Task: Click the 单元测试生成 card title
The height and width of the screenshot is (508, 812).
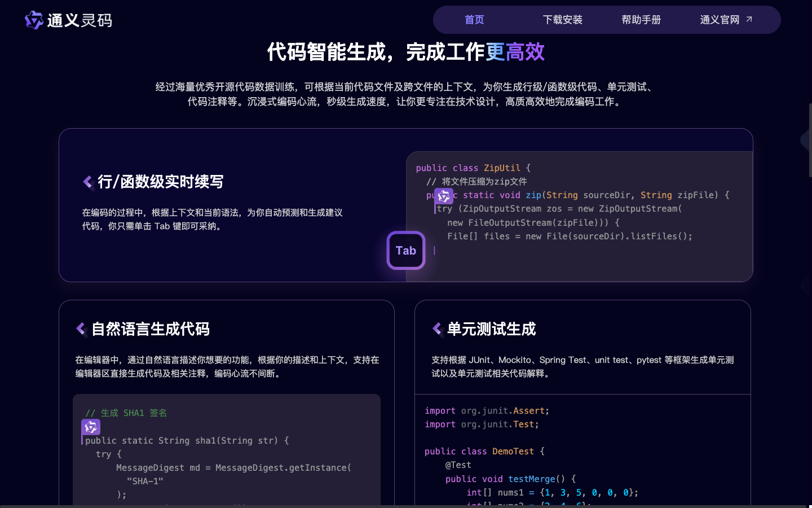Action: pyautogui.click(x=491, y=329)
